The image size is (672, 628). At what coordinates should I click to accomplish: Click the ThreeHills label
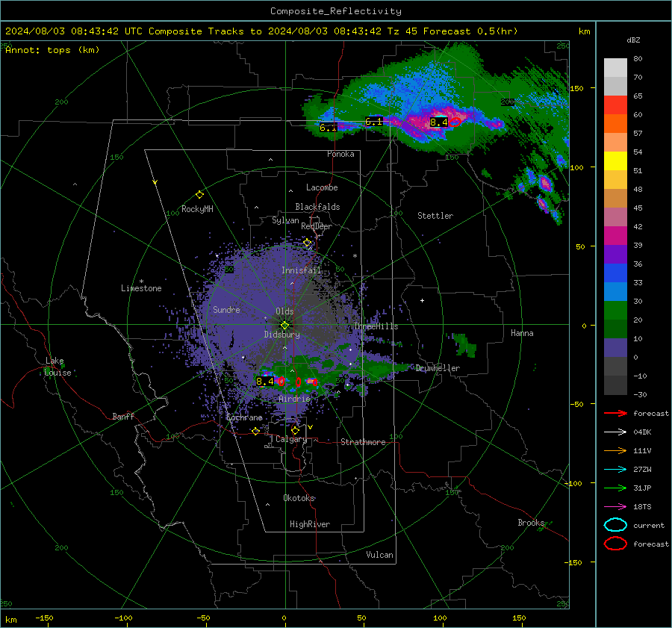376,326
